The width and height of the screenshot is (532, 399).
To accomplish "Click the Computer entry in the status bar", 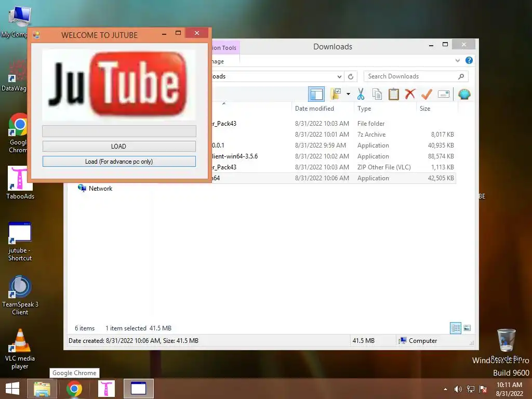I will (x=418, y=341).
